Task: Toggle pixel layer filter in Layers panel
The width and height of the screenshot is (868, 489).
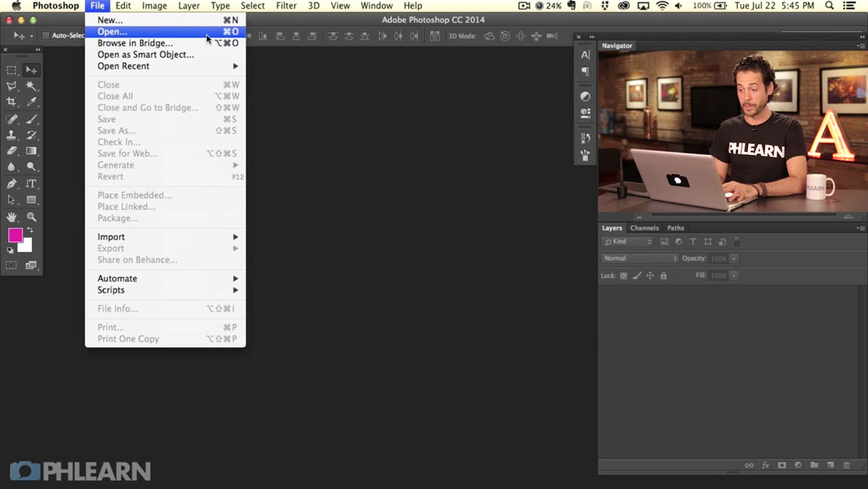Action: point(664,242)
